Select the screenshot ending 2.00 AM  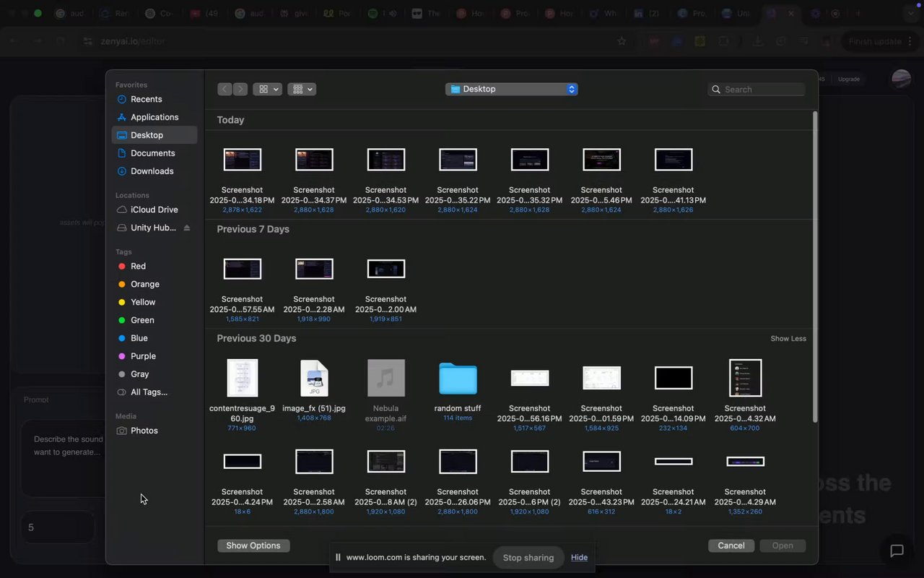coord(386,269)
